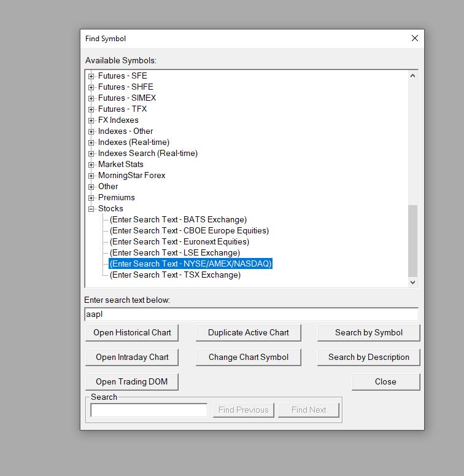Image resolution: width=464 pixels, height=476 pixels.
Task: Click Search by Description button
Action: click(x=369, y=357)
